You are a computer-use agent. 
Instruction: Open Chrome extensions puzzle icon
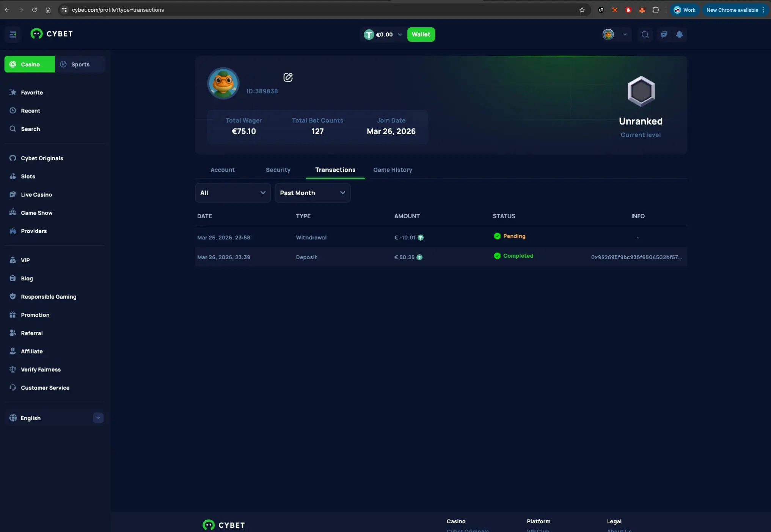click(x=656, y=10)
